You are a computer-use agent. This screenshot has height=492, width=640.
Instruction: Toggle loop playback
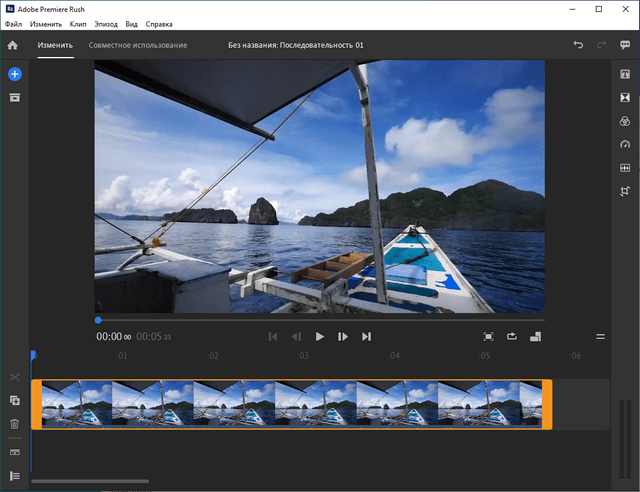tap(512, 337)
